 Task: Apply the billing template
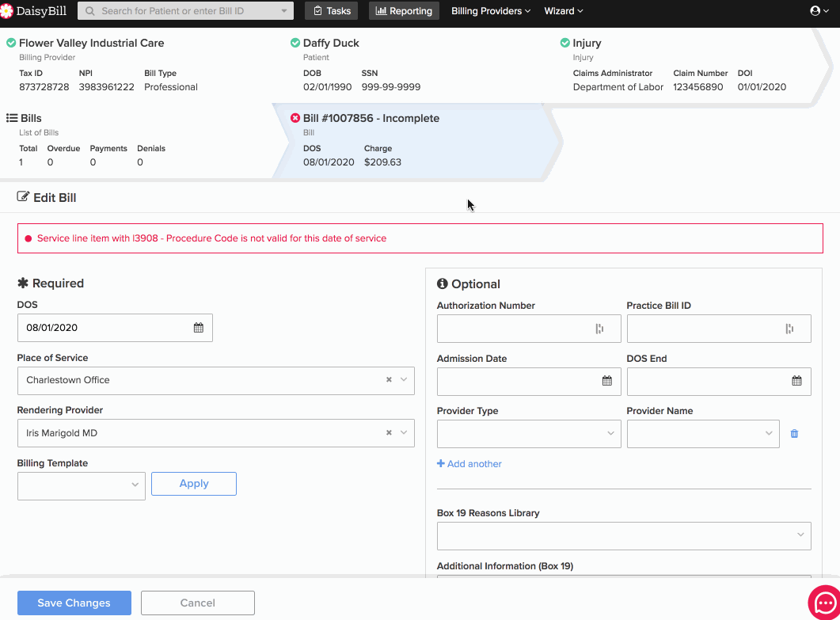pyautogui.click(x=194, y=483)
